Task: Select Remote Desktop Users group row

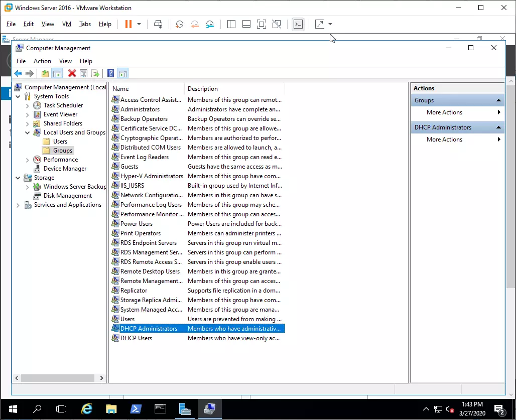Action: (x=198, y=271)
